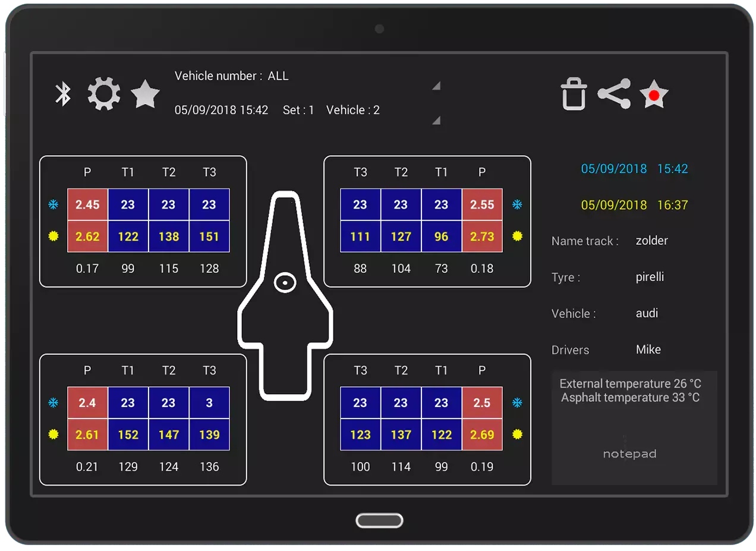
Task: Tap the yellow hot timestamp 05/09/2018 16:37
Action: click(x=634, y=205)
